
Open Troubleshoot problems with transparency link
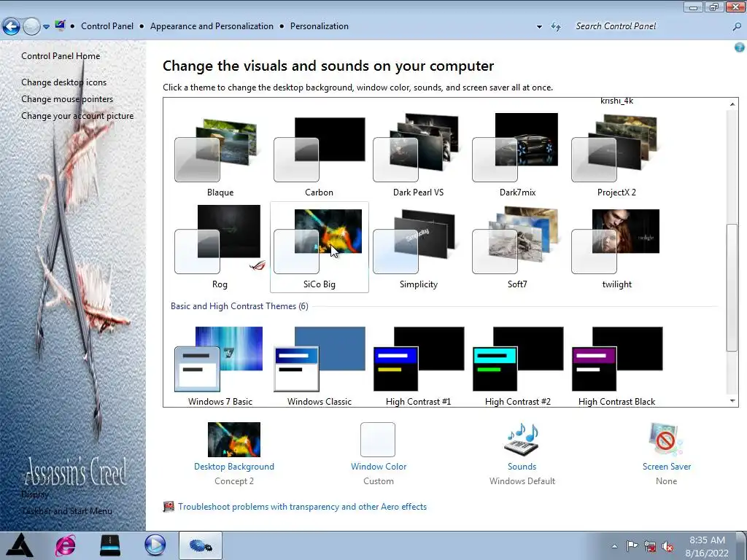point(302,507)
